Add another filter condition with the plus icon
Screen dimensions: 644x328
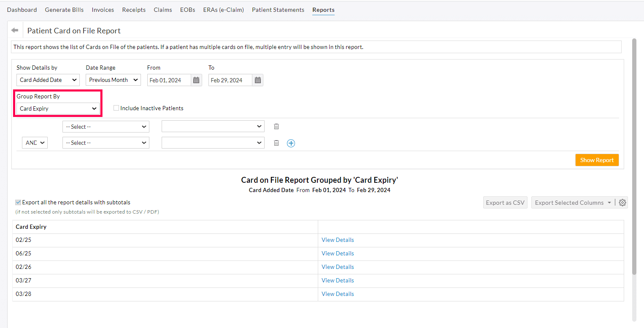click(291, 143)
